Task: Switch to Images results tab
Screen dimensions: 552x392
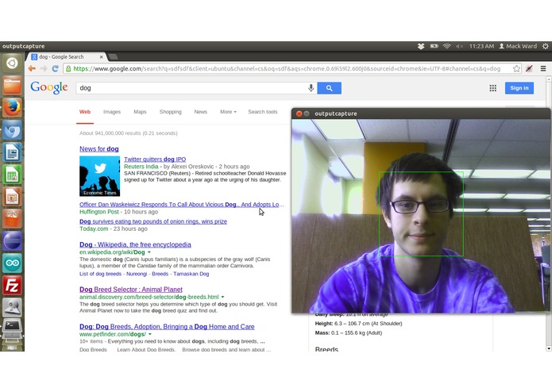Action: click(112, 112)
